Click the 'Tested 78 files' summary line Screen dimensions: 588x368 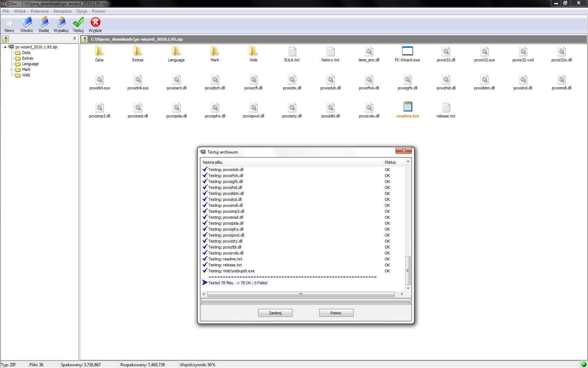click(x=238, y=283)
